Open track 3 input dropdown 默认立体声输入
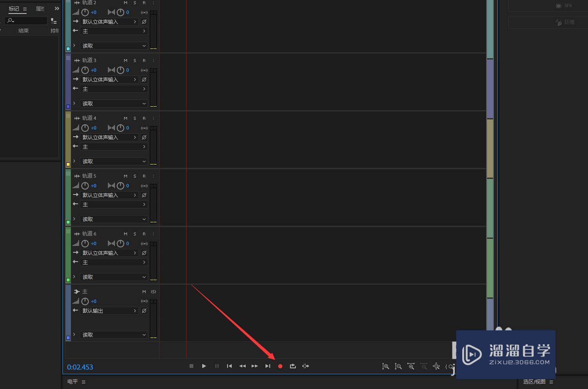588x389 pixels. click(109, 79)
